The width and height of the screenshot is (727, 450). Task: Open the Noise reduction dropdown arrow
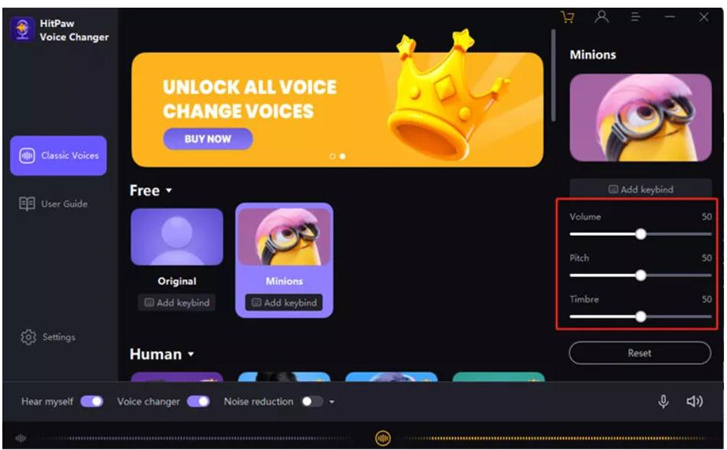(x=332, y=402)
